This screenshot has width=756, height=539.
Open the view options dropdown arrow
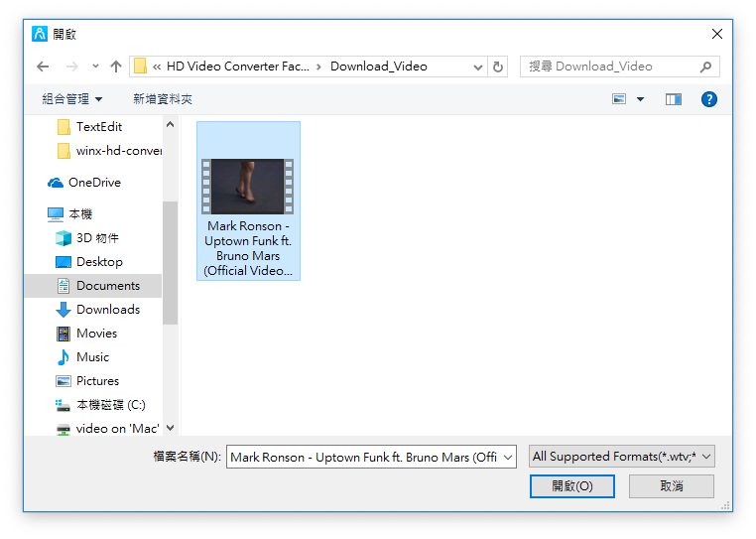[640, 99]
